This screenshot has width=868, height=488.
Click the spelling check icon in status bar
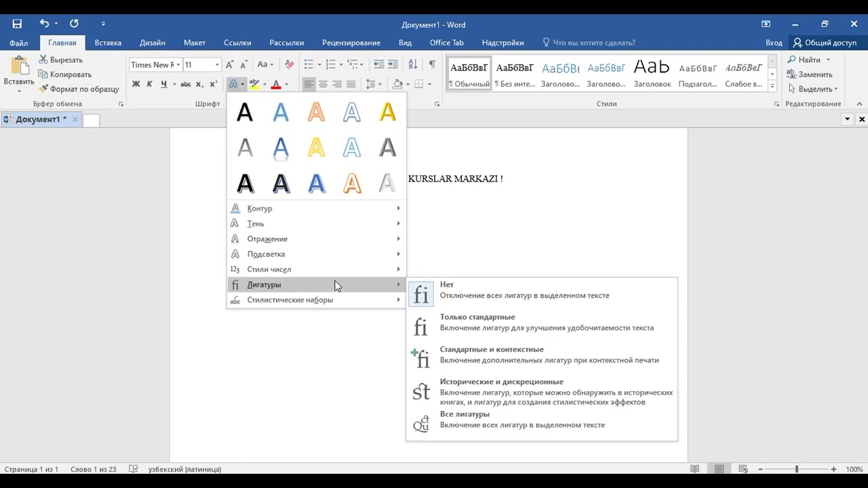point(134,469)
